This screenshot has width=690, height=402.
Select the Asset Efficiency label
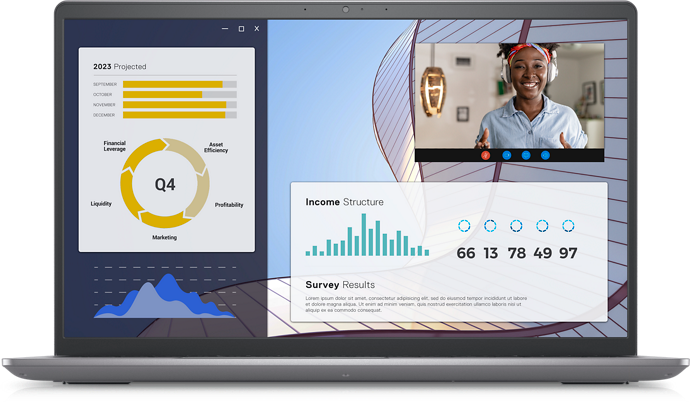(216, 147)
